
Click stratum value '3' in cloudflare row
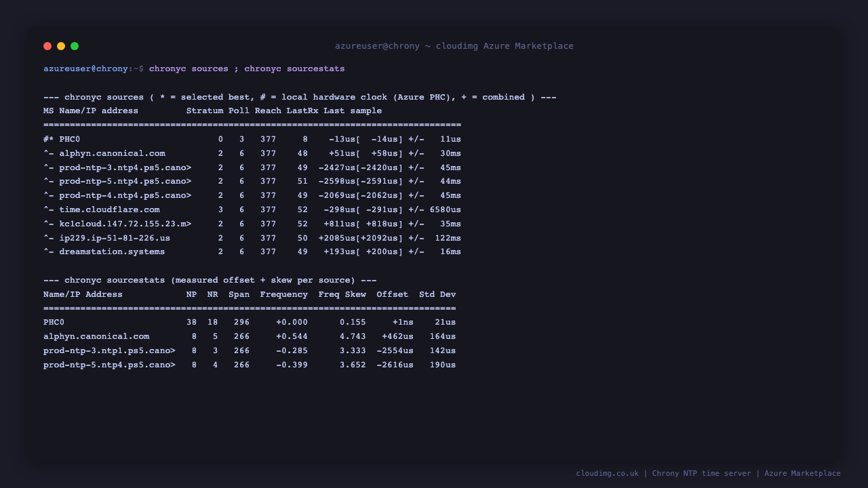(x=220, y=209)
